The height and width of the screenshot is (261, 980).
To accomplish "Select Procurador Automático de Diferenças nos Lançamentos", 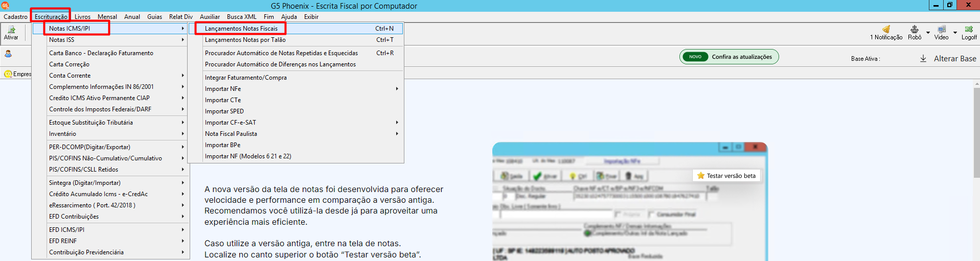I will pyautogui.click(x=296, y=64).
